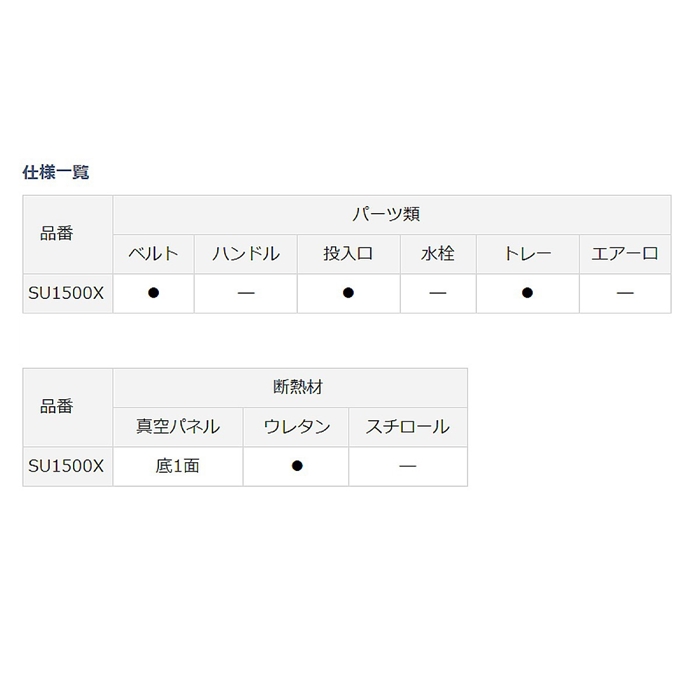Click the dot under ウレタン column
700x700 pixels.
297,466
